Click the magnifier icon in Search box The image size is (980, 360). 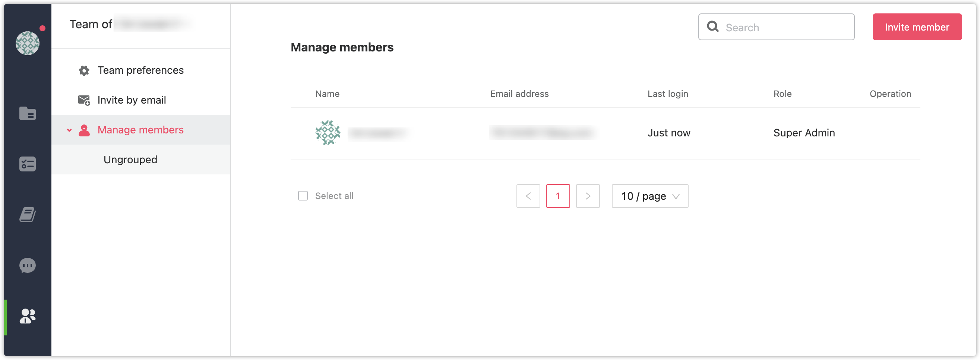pos(712,26)
